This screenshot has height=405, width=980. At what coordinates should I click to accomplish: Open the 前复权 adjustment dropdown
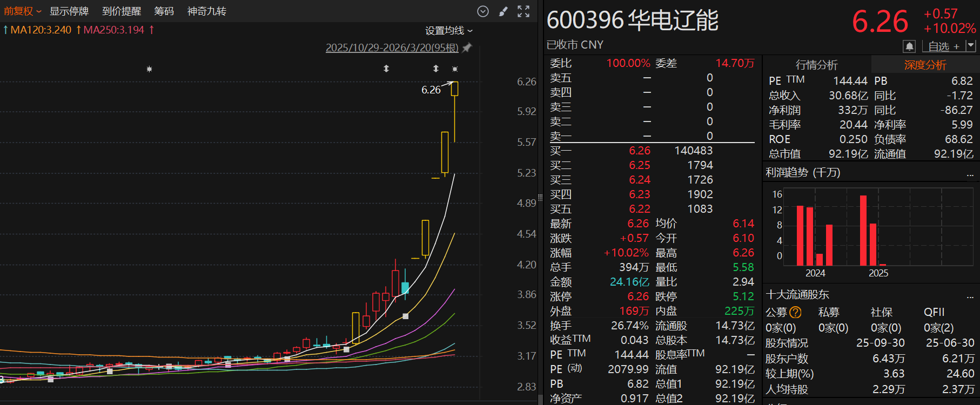[22, 11]
